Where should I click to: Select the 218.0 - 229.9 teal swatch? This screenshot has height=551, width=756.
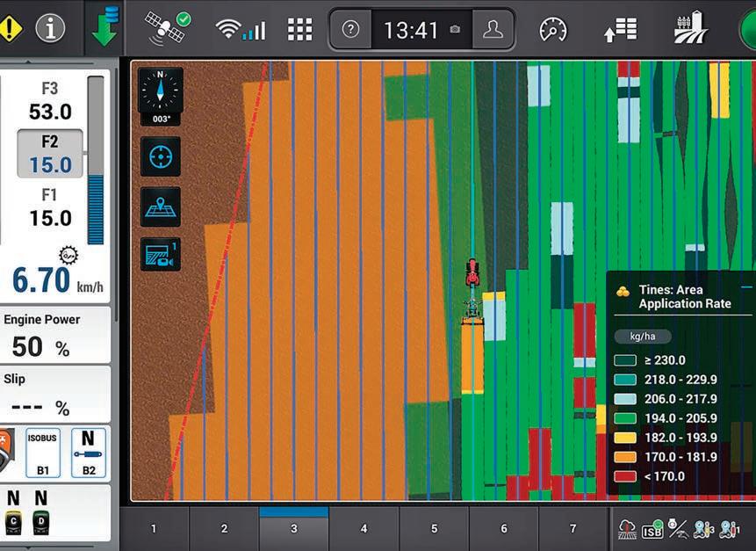click(625, 380)
